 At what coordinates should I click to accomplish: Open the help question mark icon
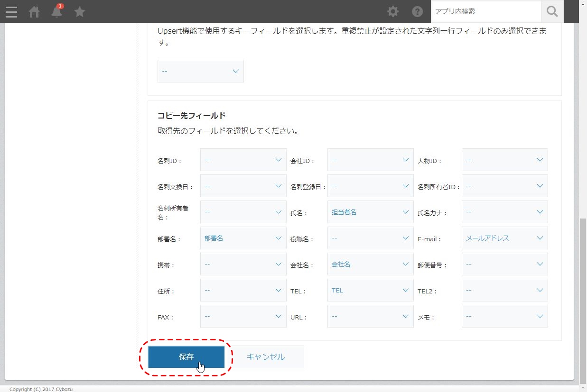[x=417, y=11]
